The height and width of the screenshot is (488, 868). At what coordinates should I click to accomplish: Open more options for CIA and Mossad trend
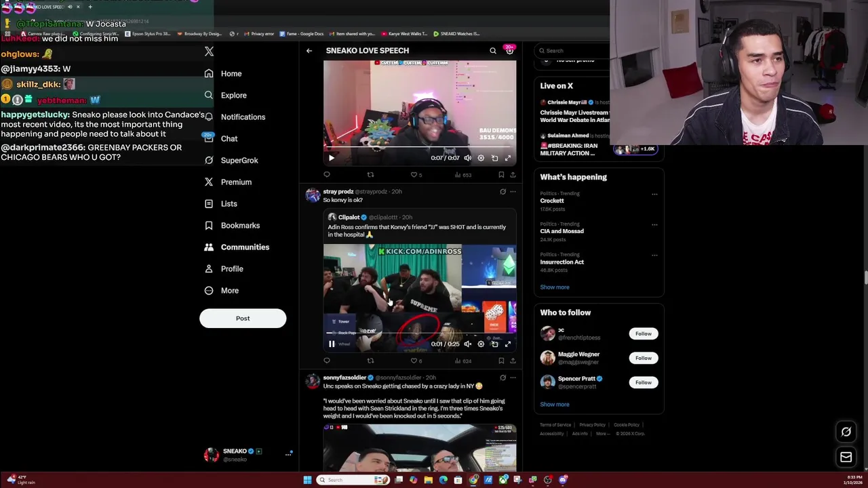coord(654,224)
